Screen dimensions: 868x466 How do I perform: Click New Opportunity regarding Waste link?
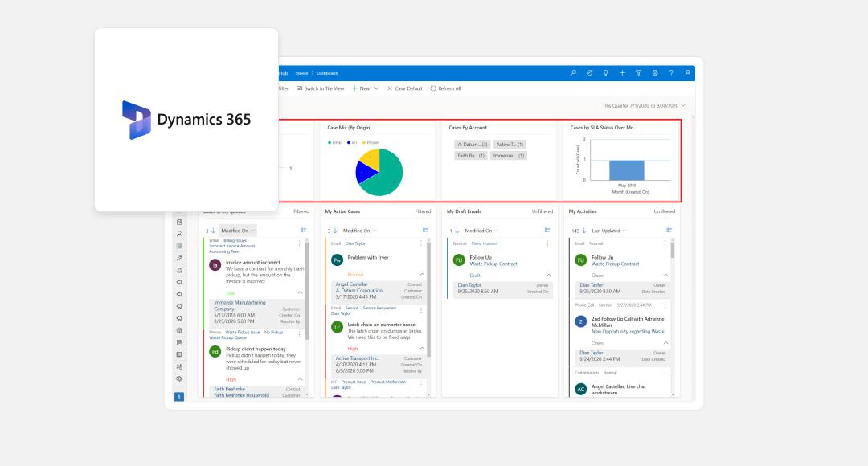[628, 332]
